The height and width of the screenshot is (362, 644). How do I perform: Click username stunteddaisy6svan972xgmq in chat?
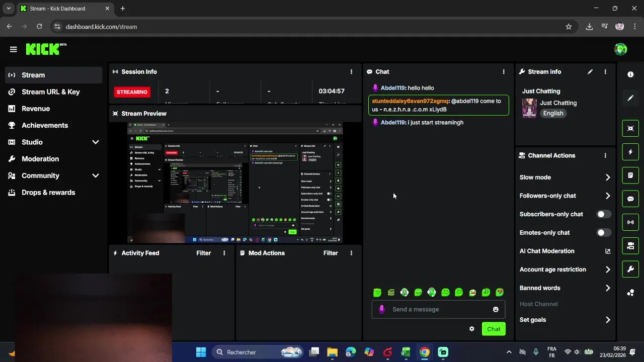[x=410, y=101]
